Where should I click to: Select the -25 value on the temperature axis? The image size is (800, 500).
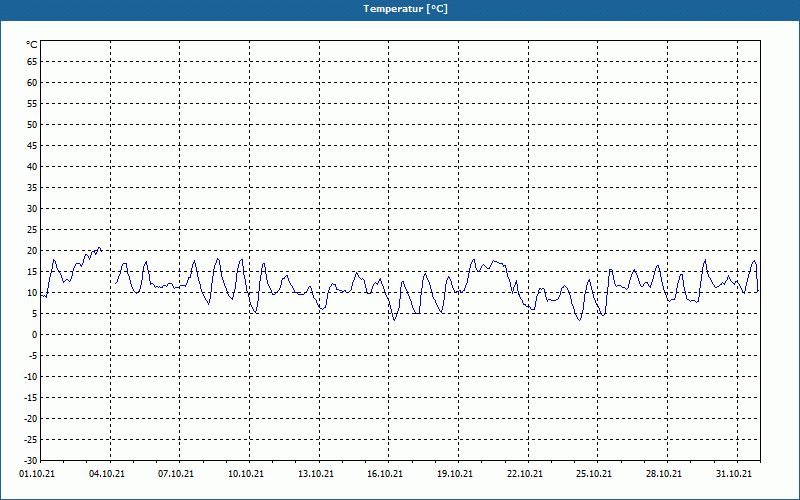(31, 440)
